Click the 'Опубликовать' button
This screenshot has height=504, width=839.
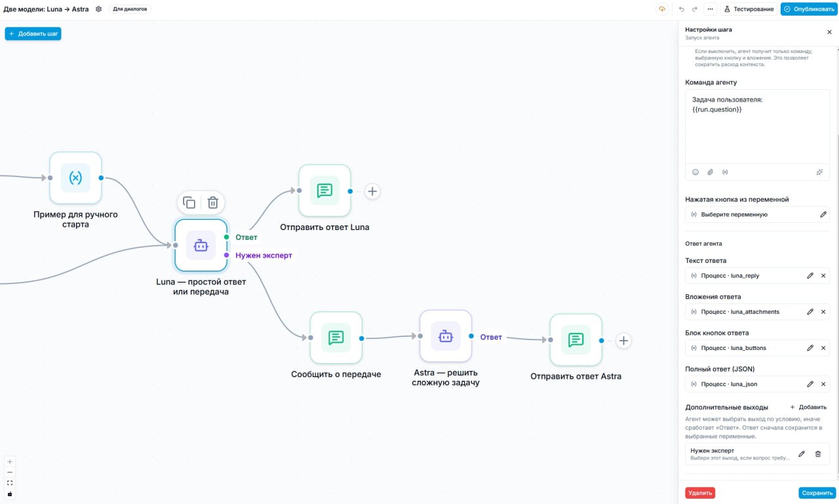click(808, 9)
